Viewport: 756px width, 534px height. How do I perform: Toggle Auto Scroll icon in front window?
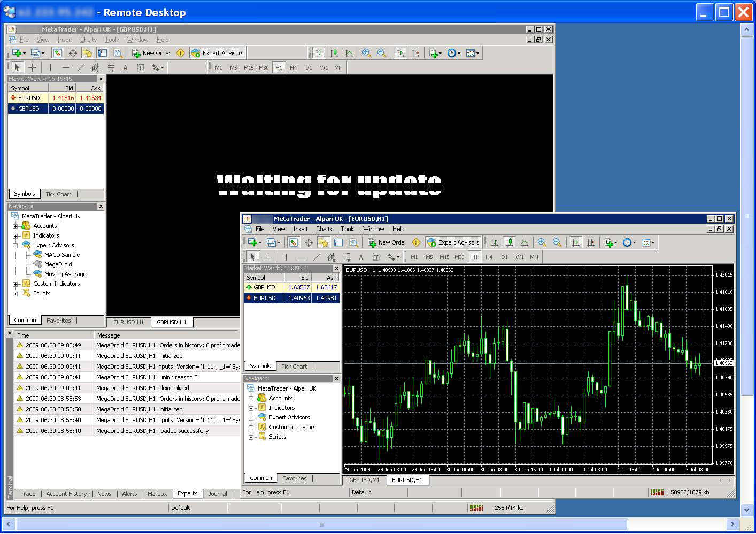coord(576,242)
